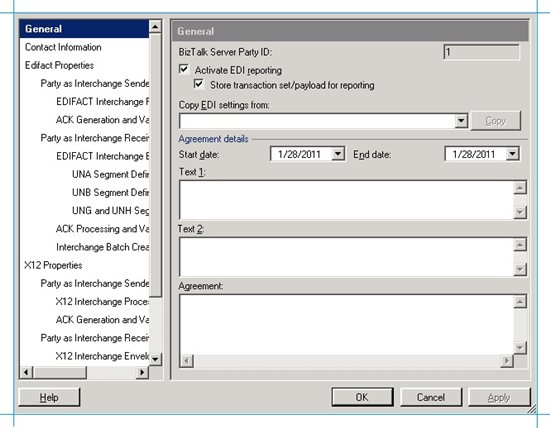Click tree horizontal scroll left arrow

[x=26, y=372]
